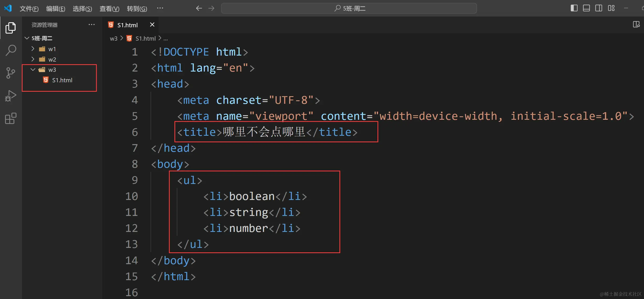
Task: Go back with the left arrow
Action: point(199,8)
